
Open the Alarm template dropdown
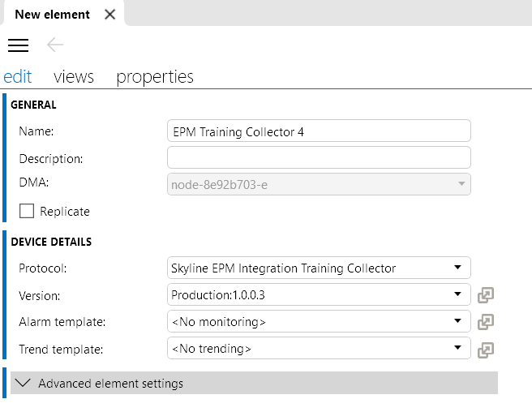click(x=319, y=321)
